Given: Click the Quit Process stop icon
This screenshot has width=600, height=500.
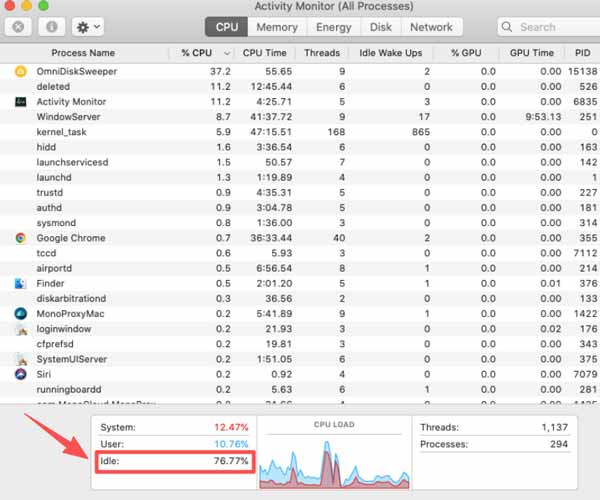Looking at the screenshot, I should [x=18, y=27].
